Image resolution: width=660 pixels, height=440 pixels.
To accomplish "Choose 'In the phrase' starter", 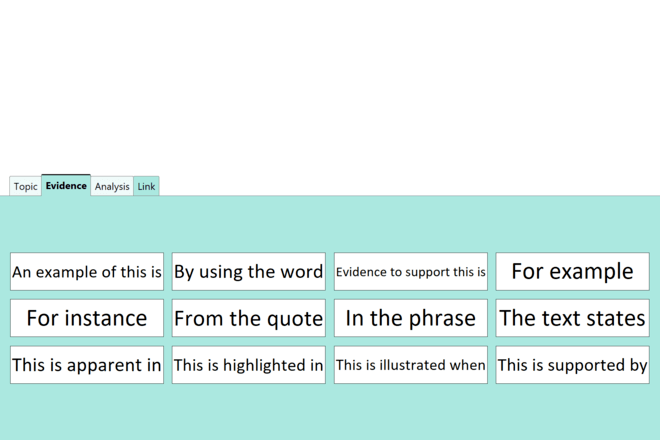I will point(411,318).
